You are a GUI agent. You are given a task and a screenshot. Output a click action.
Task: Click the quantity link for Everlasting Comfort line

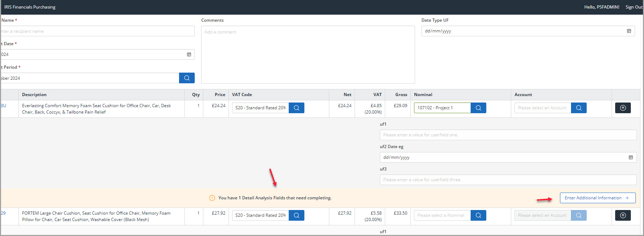pos(198,106)
